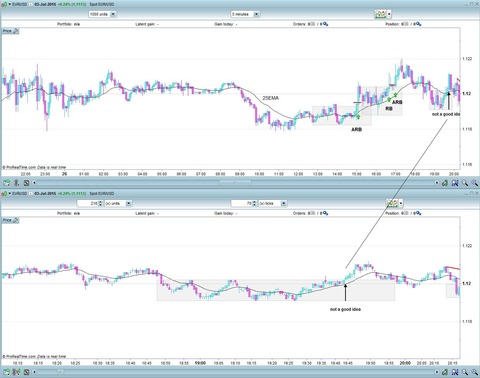Click the binoculars search icon in top chart
Viewport: 480px width, 378px height.
click(455, 183)
